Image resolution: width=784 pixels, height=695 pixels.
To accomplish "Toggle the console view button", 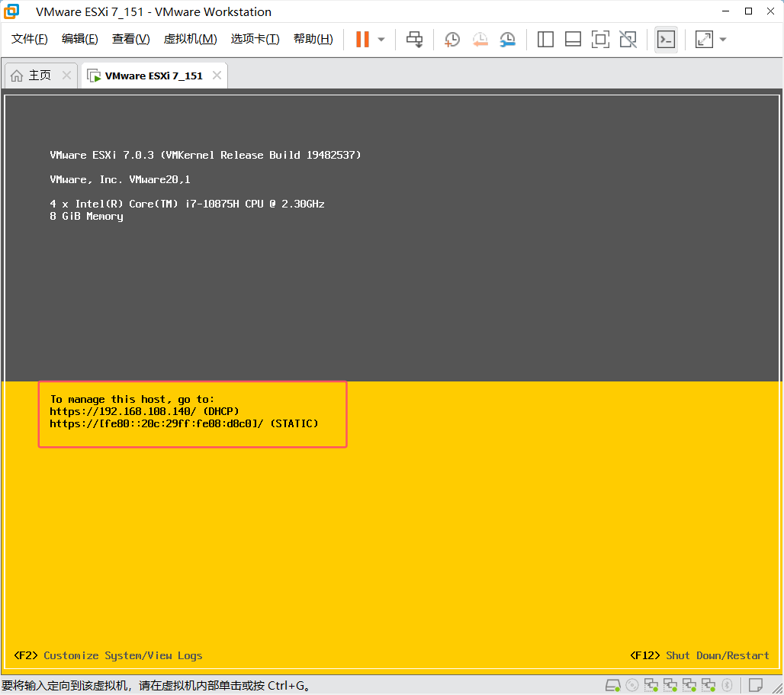I will coord(666,39).
